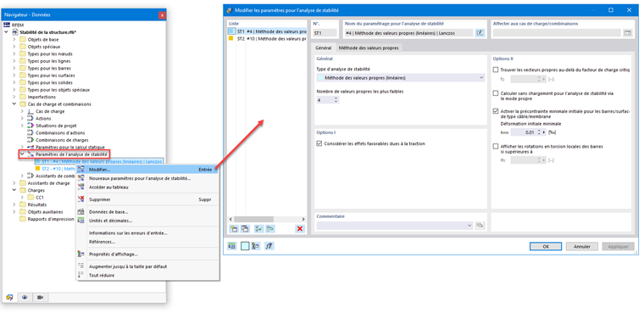
Task: Close the Navigateur - Données panel
Action: coord(162,15)
